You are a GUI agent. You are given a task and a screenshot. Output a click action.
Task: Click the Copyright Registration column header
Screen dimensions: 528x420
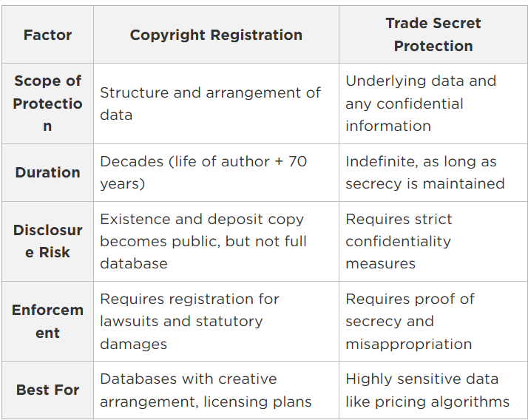click(x=216, y=35)
